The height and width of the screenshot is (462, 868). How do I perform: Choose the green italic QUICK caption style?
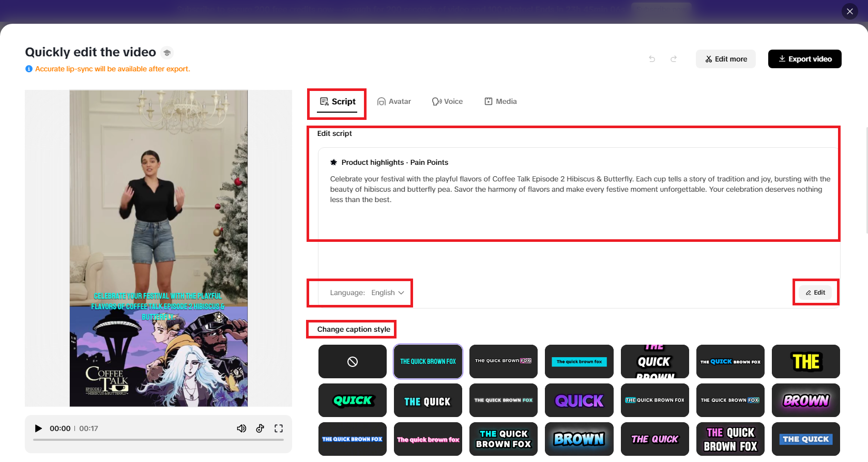point(353,401)
